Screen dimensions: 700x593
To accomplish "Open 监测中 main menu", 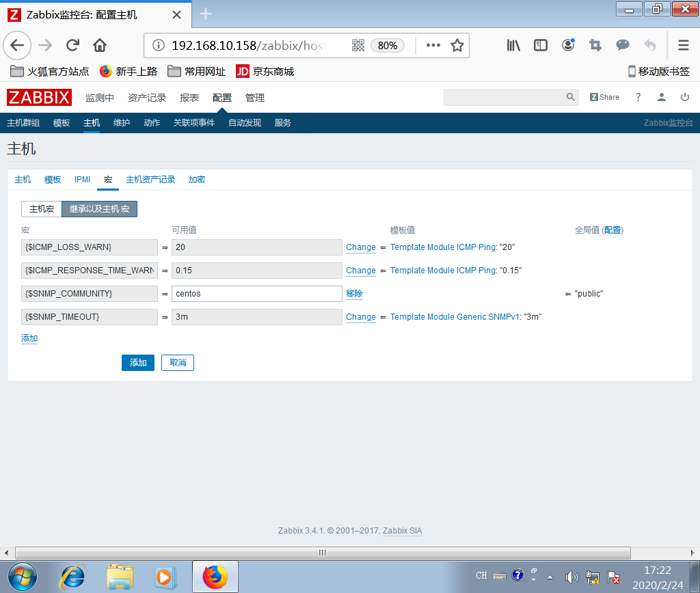I will (100, 98).
